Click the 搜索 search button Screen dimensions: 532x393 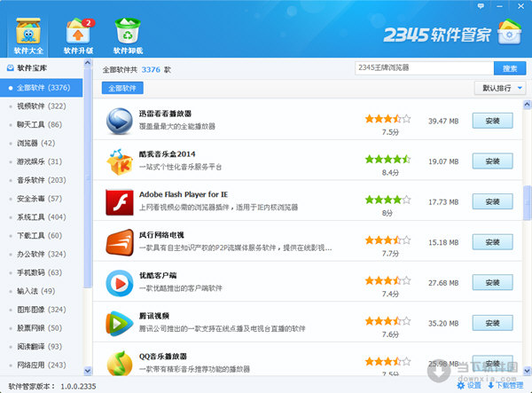[x=510, y=68]
